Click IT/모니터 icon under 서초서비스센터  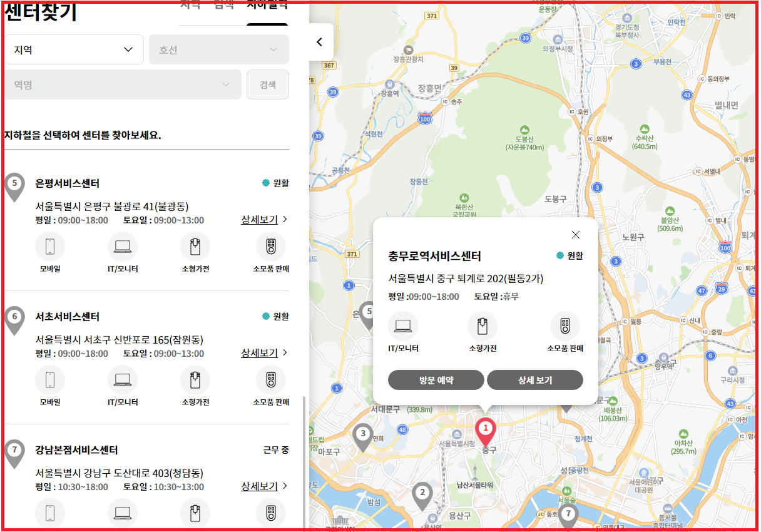[x=123, y=380]
